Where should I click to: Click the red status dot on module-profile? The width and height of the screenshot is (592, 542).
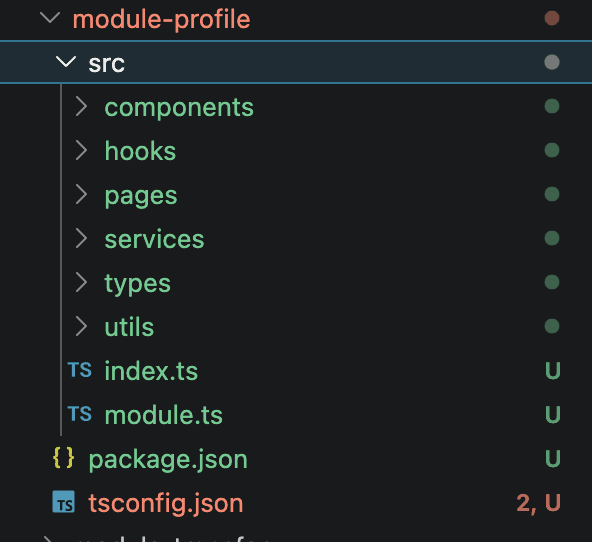coord(552,18)
